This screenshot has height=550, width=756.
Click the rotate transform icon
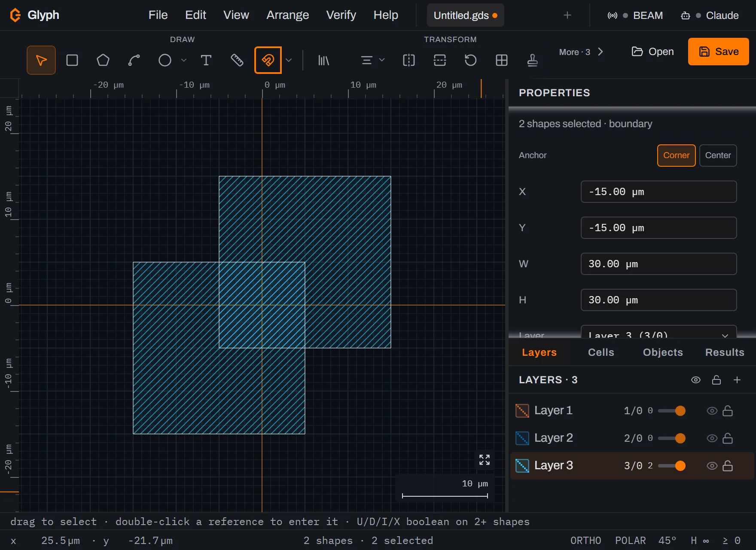471,60
